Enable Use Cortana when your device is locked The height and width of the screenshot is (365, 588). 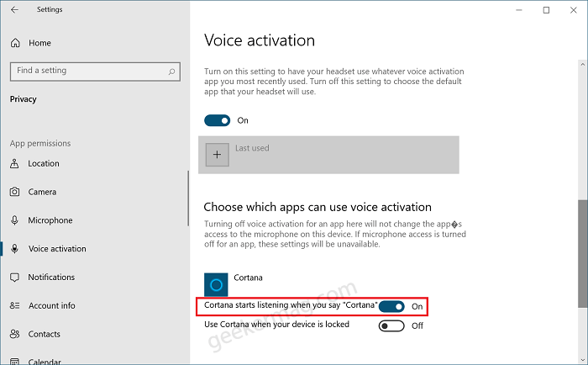[x=391, y=326]
